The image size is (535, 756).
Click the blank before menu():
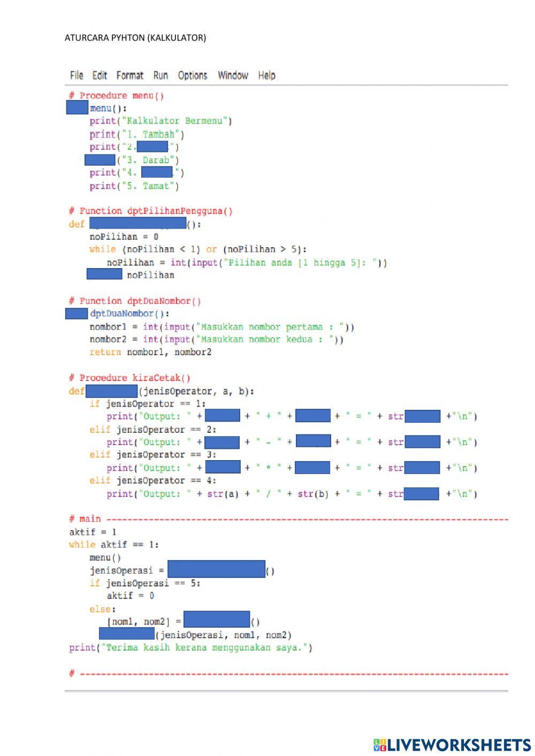click(x=77, y=108)
